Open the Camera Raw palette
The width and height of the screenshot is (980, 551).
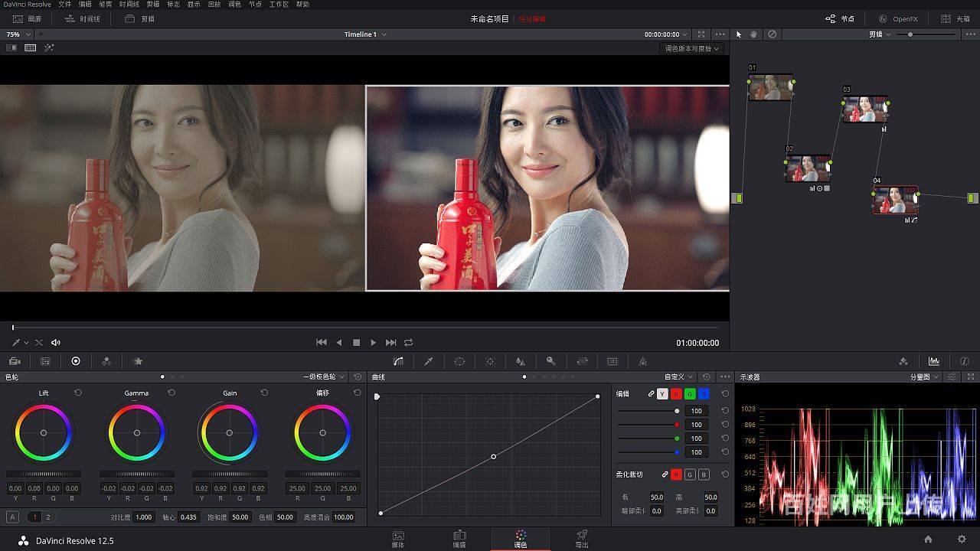15,361
